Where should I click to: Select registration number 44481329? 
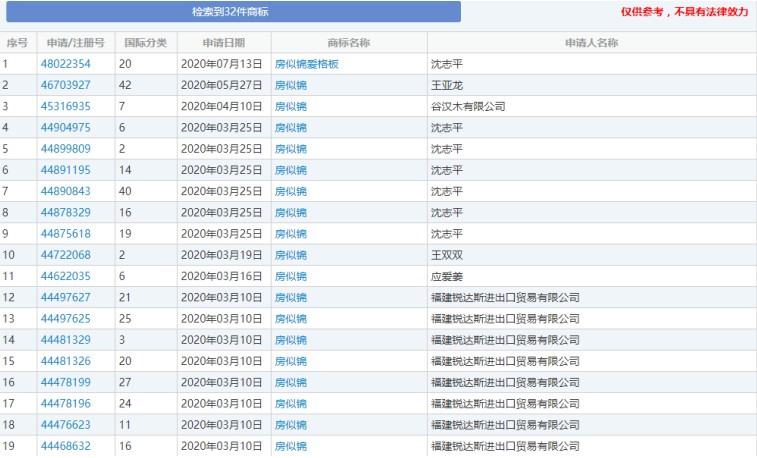click(65, 340)
